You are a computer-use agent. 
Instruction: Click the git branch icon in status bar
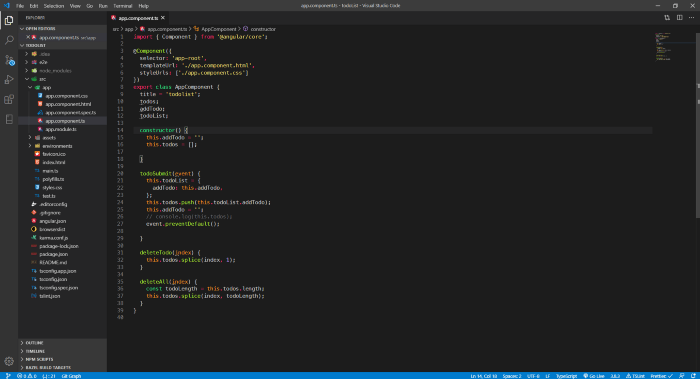8,376
